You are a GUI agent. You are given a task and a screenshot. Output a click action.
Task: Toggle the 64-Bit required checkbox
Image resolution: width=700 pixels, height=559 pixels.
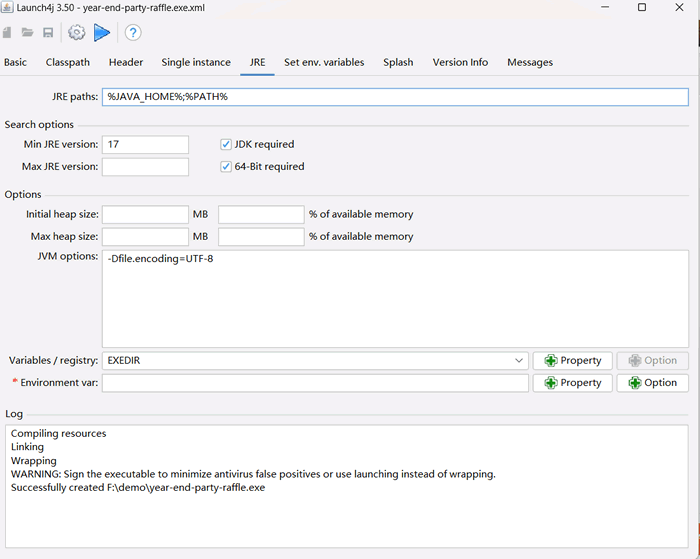click(x=226, y=166)
